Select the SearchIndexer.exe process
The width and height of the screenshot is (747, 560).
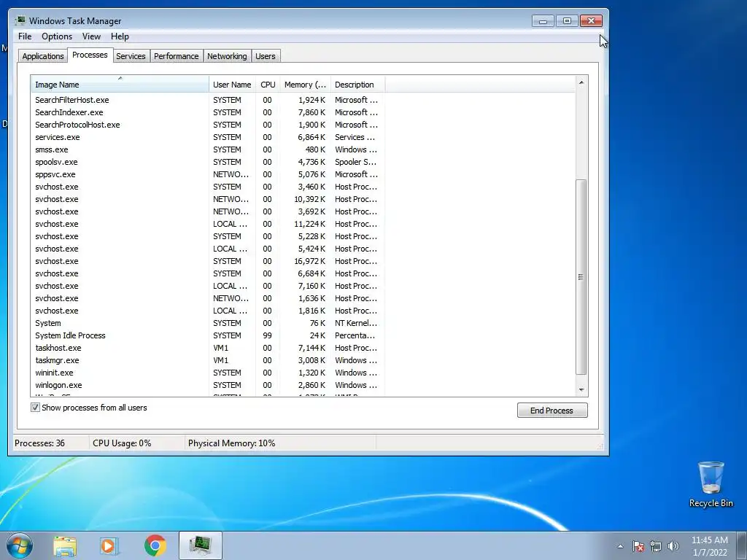pyautogui.click(x=208, y=112)
